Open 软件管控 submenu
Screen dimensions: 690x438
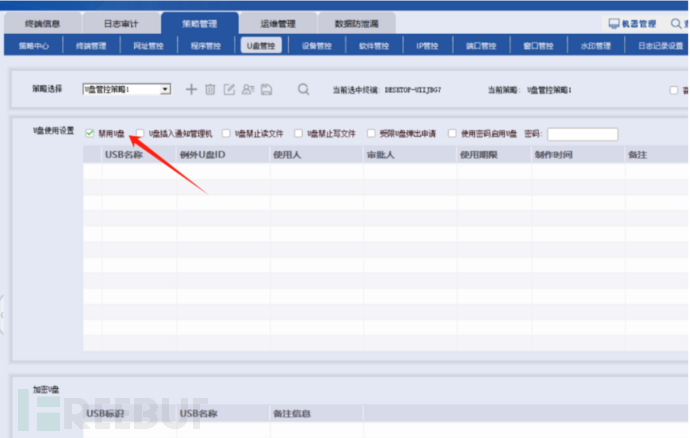(374, 46)
